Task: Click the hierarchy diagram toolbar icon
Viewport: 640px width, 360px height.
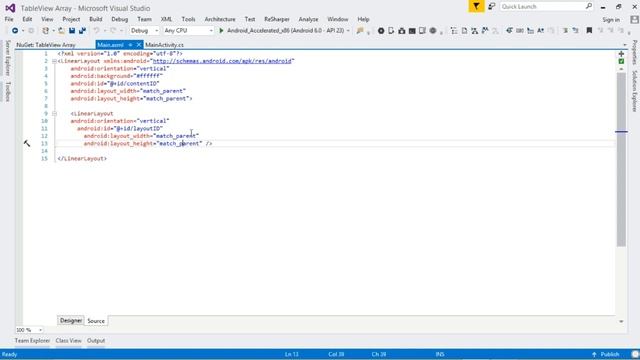Action: click(x=474, y=31)
